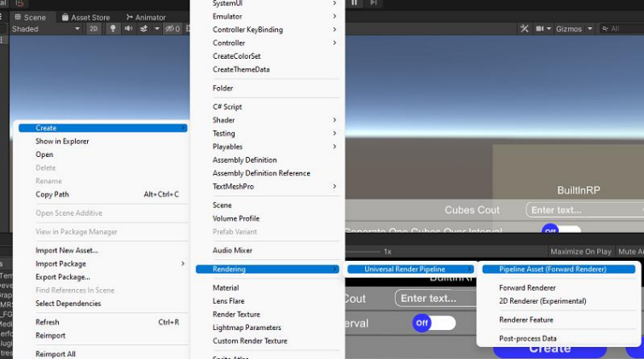Click the blue Create button
This screenshot has height=359, width=644.
pos(549,349)
